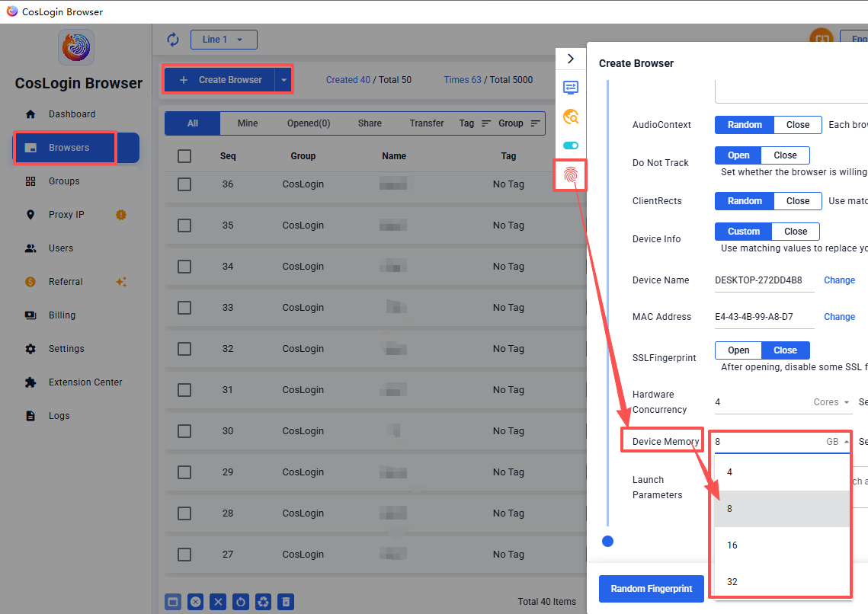This screenshot has width=868, height=614.
Task: Click the Proxy IP warning badge
Action: 120,215
